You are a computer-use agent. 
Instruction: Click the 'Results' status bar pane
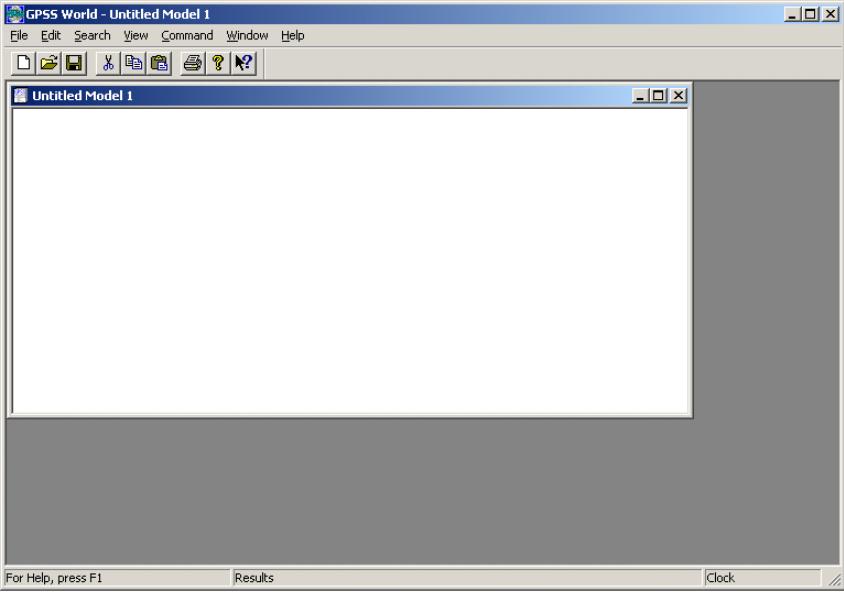(x=467, y=577)
